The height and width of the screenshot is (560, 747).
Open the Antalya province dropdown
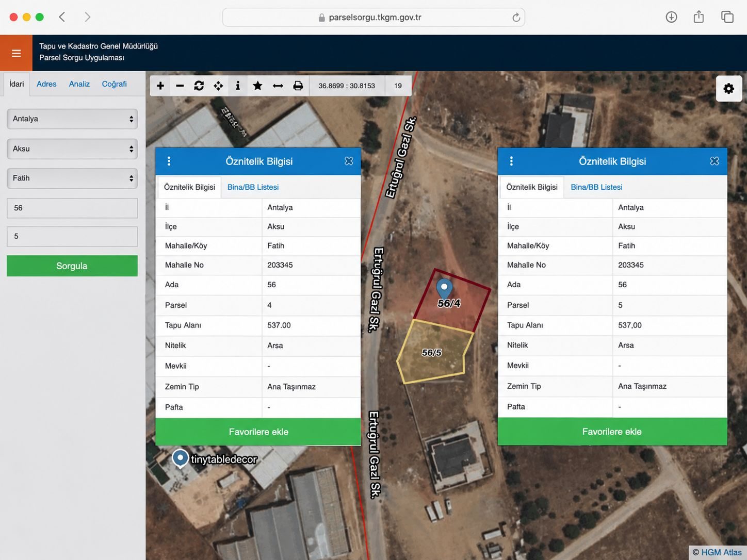pos(72,119)
